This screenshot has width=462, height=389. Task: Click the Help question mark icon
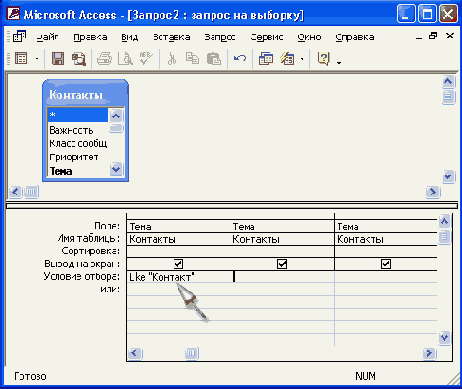click(x=323, y=59)
